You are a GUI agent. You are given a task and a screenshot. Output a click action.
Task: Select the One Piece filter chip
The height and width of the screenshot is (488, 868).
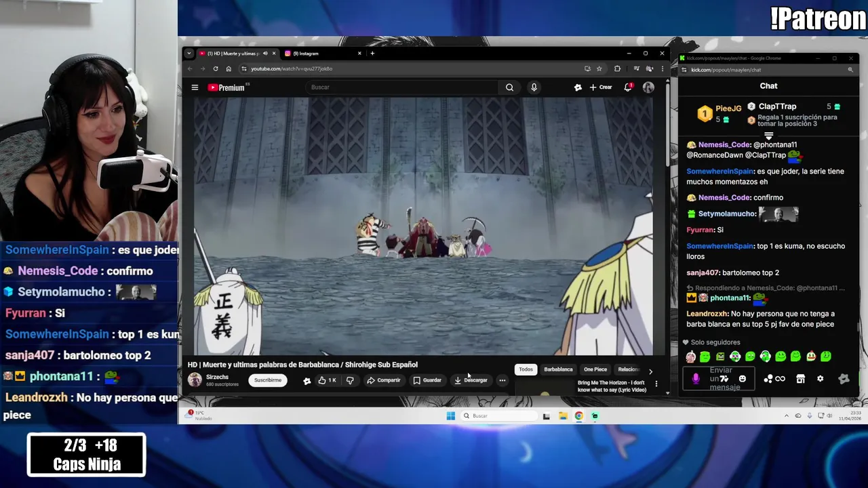(x=595, y=369)
